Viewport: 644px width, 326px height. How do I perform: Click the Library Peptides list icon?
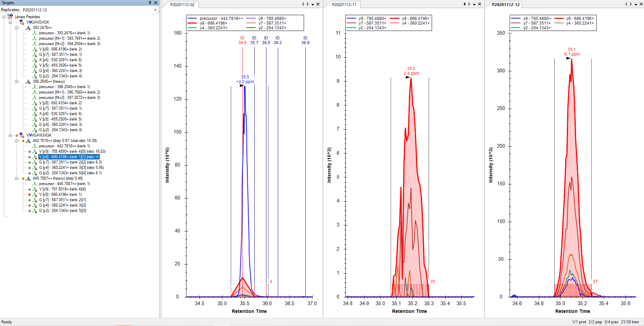10,17
